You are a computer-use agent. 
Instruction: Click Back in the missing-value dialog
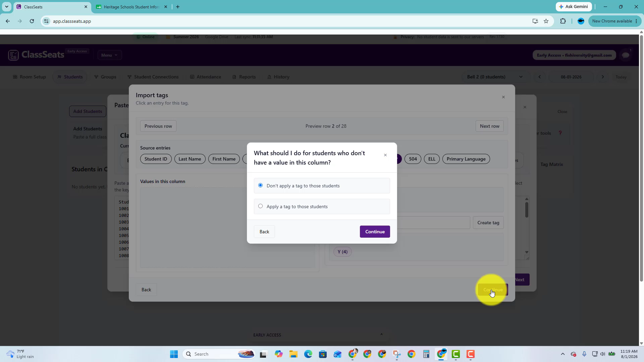coord(264,232)
